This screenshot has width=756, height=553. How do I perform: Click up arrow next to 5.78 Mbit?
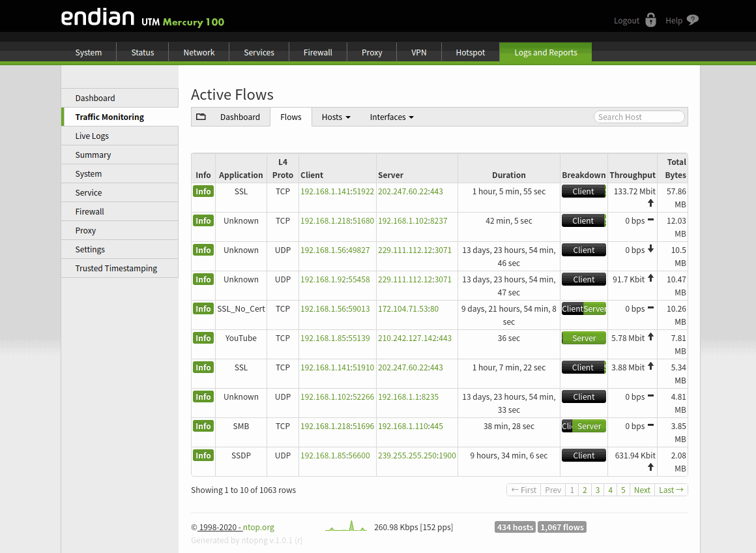click(650, 336)
